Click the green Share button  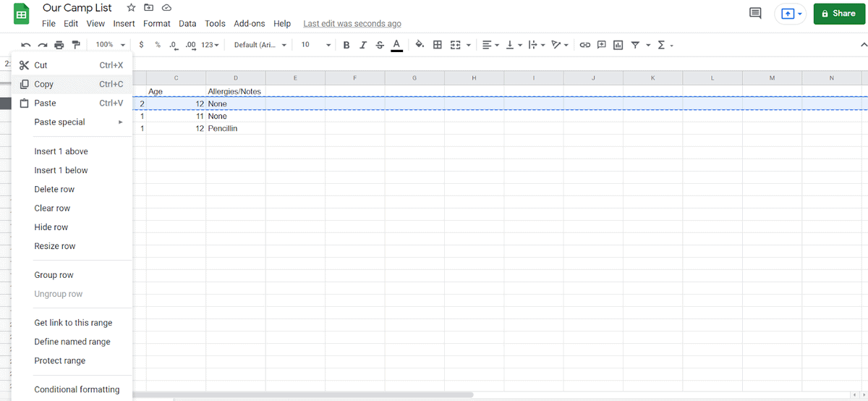point(839,14)
